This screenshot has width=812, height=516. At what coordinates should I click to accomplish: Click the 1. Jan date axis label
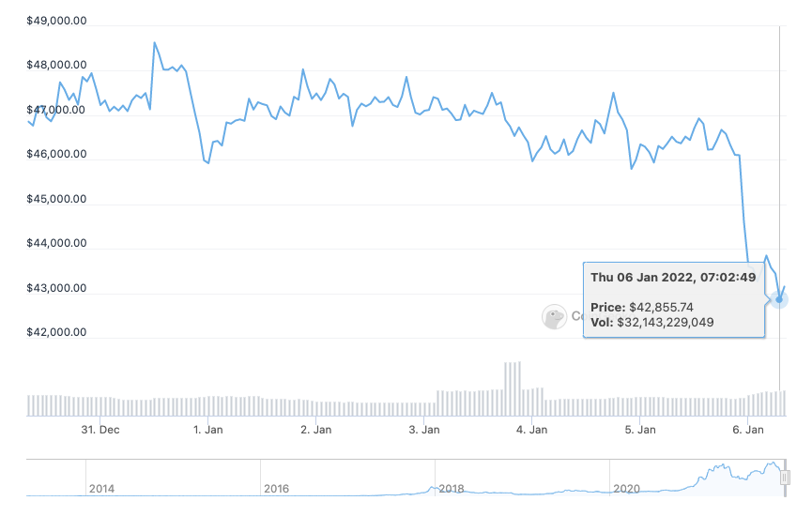207,431
